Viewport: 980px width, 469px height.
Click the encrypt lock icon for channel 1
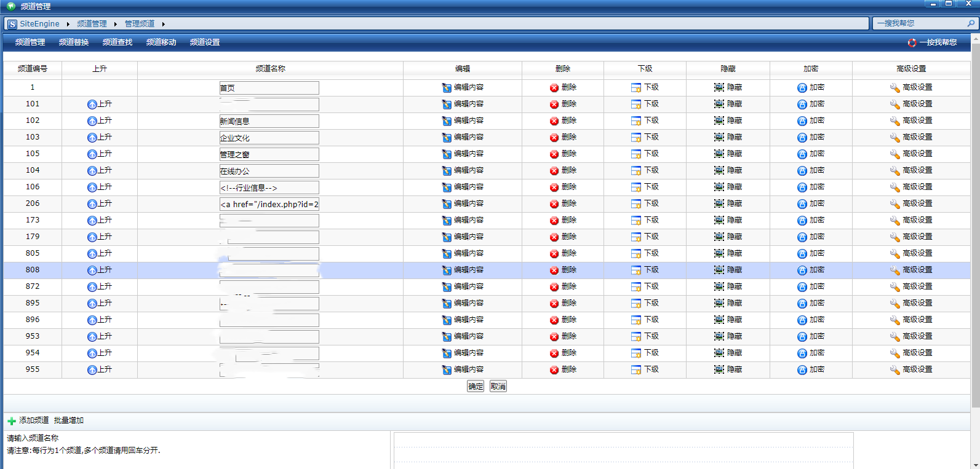click(802, 88)
